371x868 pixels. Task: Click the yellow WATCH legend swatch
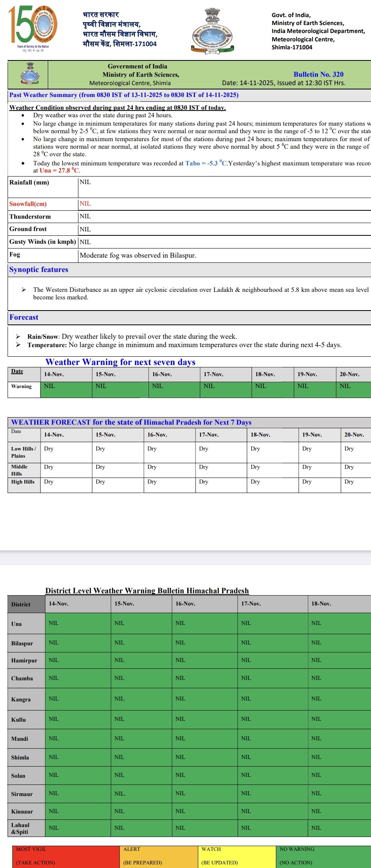pyautogui.click(x=236, y=856)
